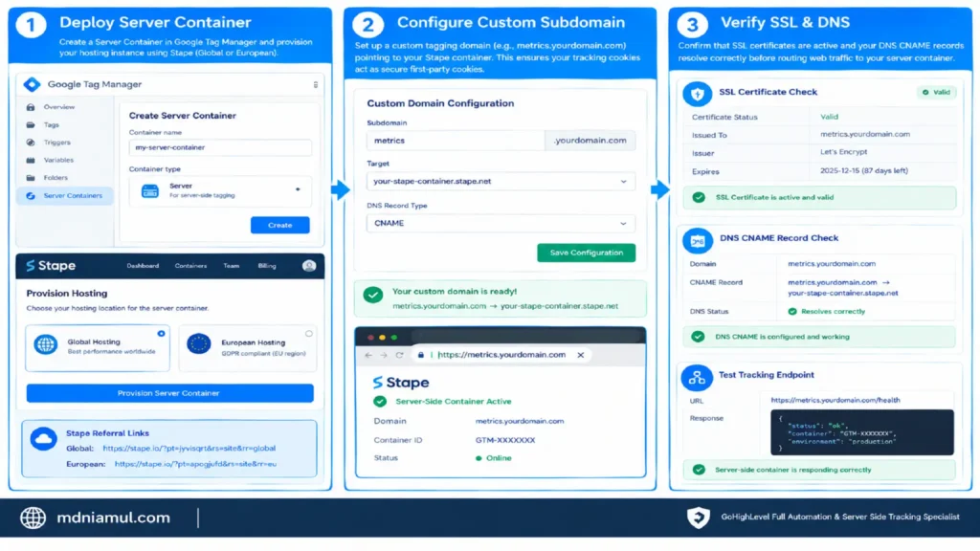
Task: Click Provision Server Container button
Action: pos(170,393)
